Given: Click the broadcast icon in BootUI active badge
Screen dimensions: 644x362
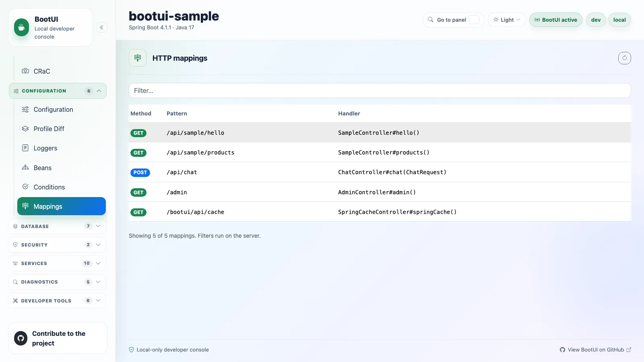Looking at the screenshot, I should pos(537,20).
